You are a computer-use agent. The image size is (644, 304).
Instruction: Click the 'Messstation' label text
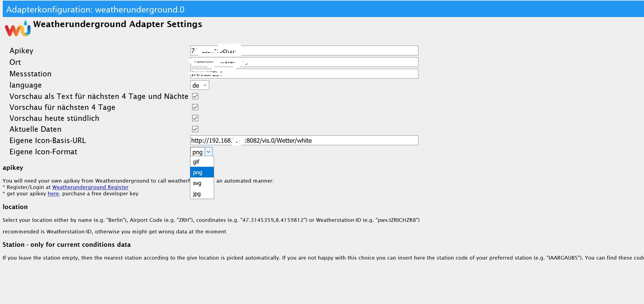point(30,74)
